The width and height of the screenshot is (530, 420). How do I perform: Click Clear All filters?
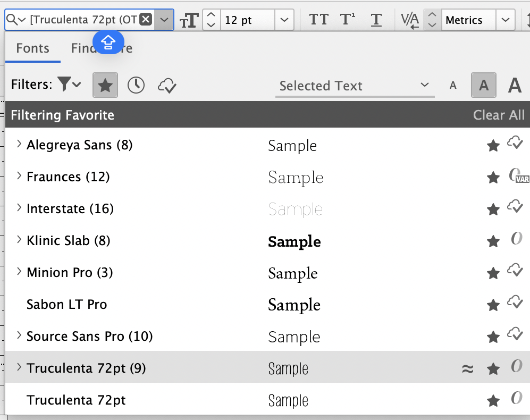(x=499, y=115)
